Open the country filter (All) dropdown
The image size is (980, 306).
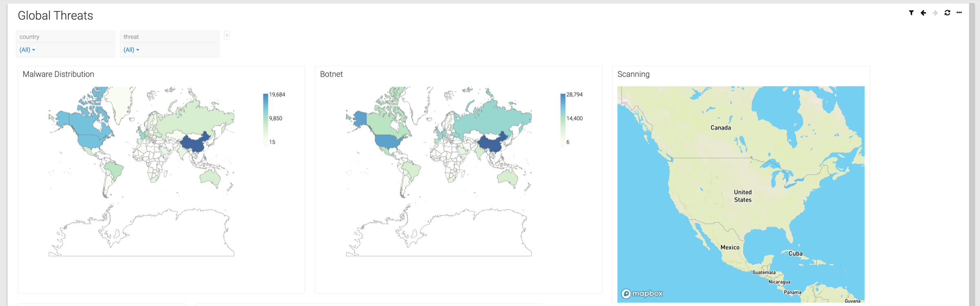coord(27,50)
